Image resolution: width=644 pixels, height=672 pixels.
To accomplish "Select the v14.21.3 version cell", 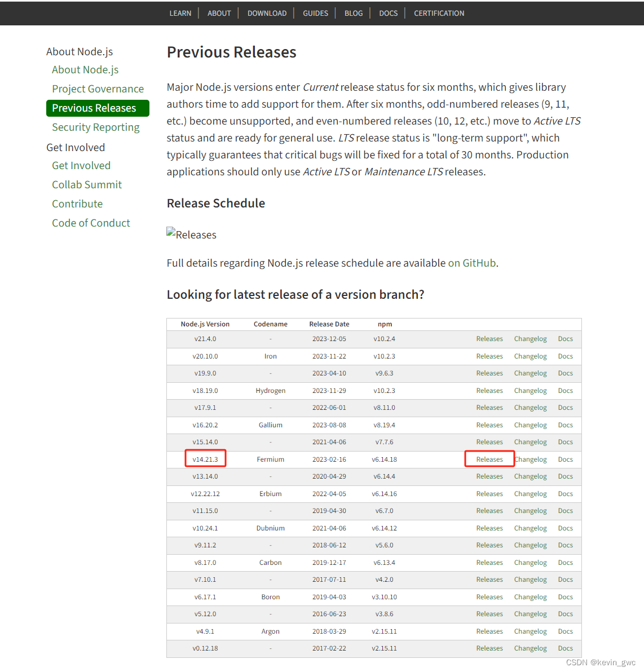I will 205,459.
